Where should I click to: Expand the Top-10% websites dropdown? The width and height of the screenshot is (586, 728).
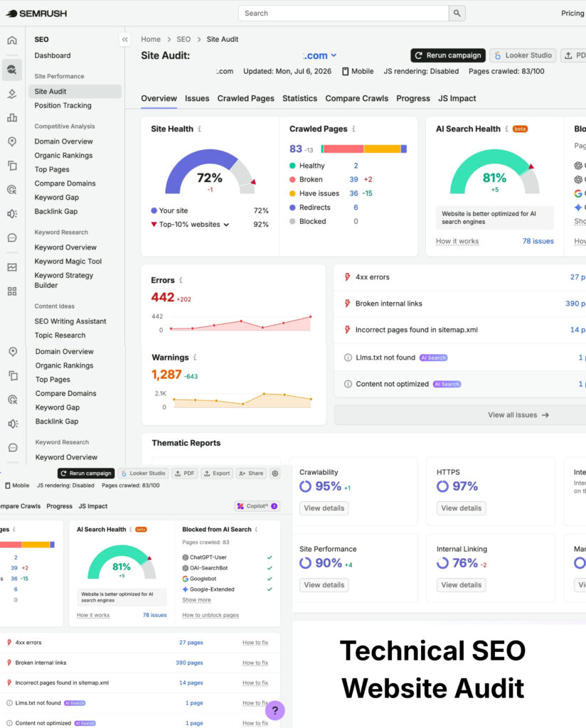click(x=226, y=225)
